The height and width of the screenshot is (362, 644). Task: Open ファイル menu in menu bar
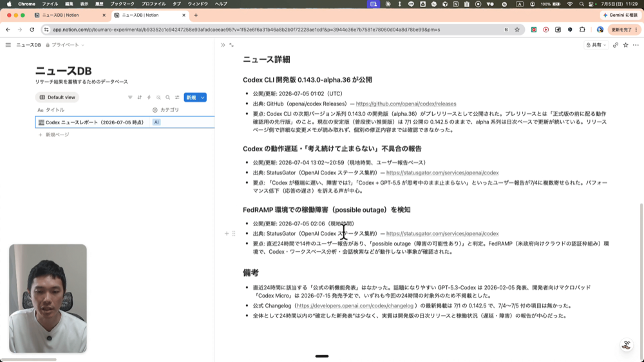pos(50,4)
